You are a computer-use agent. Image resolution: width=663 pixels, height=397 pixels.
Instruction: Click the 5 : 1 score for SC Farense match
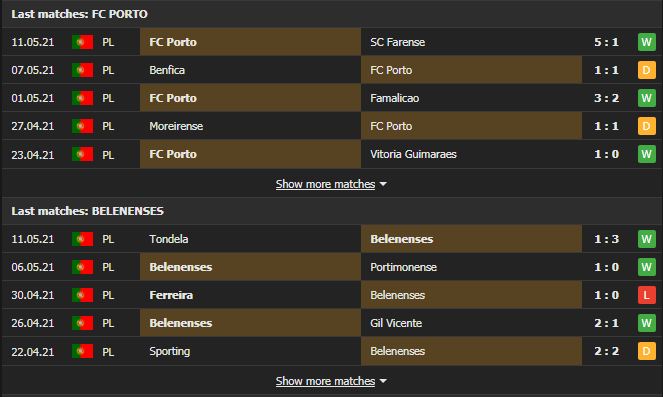point(606,42)
